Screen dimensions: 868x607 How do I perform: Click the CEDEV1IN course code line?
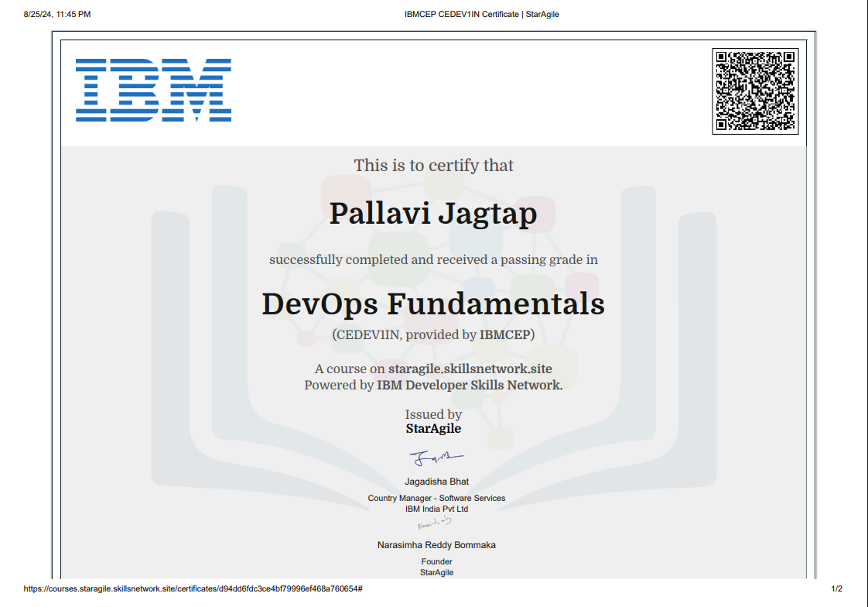[433, 334]
